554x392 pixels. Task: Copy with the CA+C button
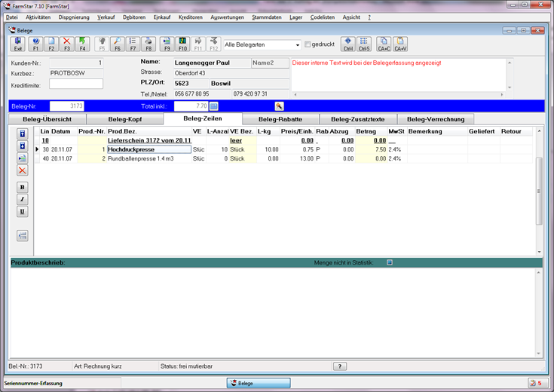click(384, 44)
